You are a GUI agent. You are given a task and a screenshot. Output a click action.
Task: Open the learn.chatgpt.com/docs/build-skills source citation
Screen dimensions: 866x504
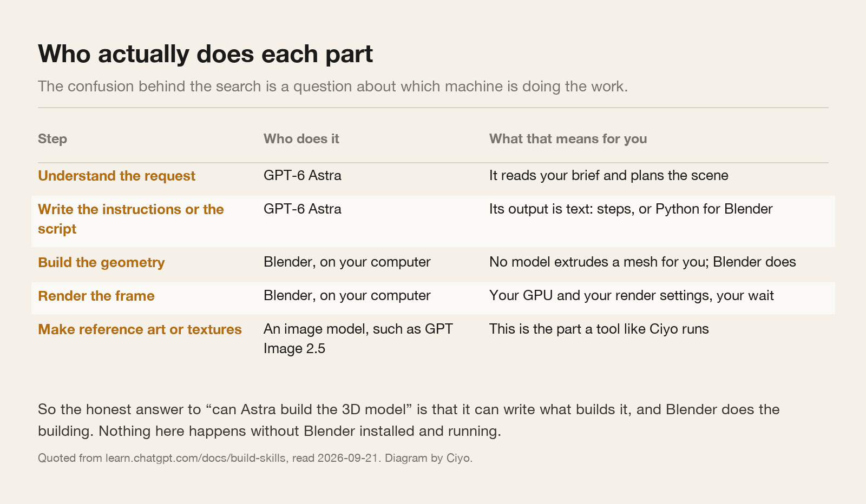tap(195, 458)
